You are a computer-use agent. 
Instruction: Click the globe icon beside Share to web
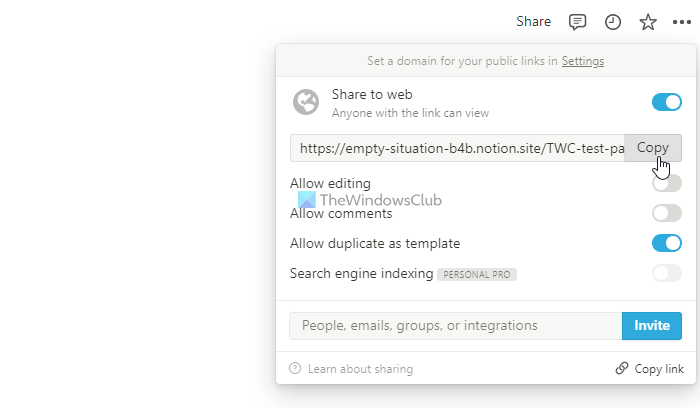tap(306, 102)
